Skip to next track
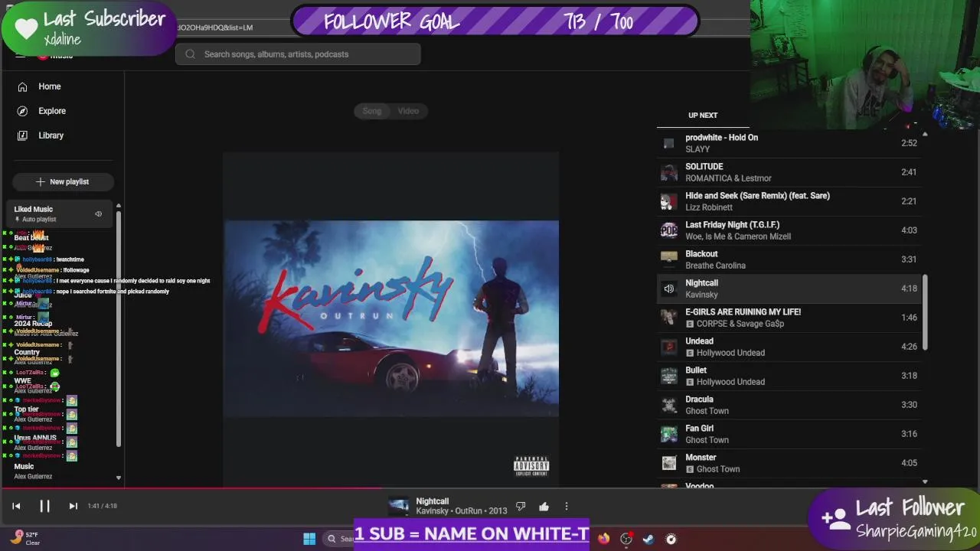The width and height of the screenshot is (980, 551). [x=73, y=506]
